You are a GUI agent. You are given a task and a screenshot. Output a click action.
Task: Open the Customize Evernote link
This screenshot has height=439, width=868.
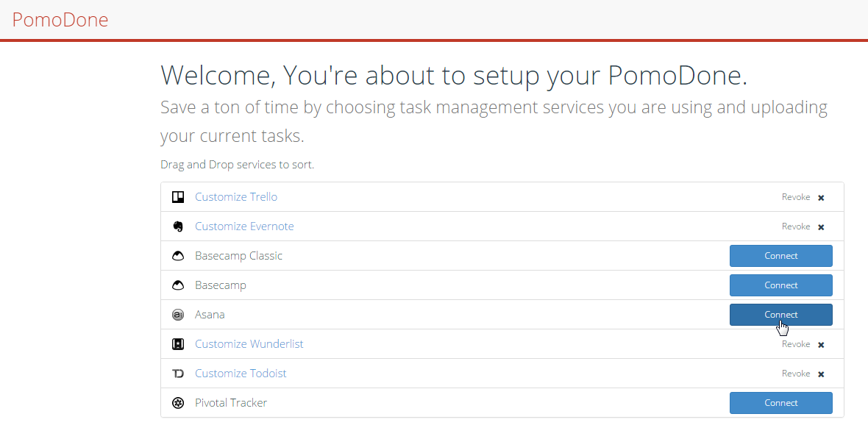pos(244,226)
